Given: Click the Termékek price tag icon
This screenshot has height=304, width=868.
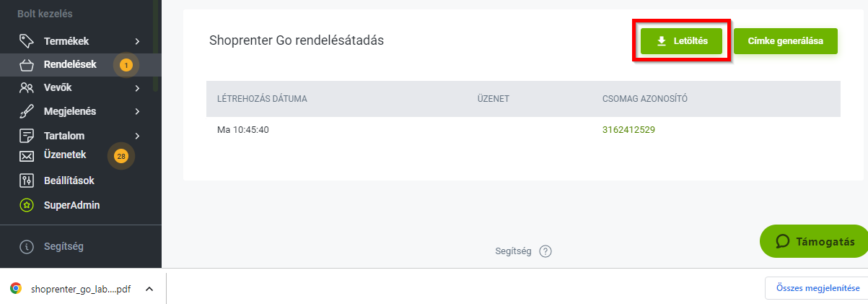Looking at the screenshot, I should point(27,41).
